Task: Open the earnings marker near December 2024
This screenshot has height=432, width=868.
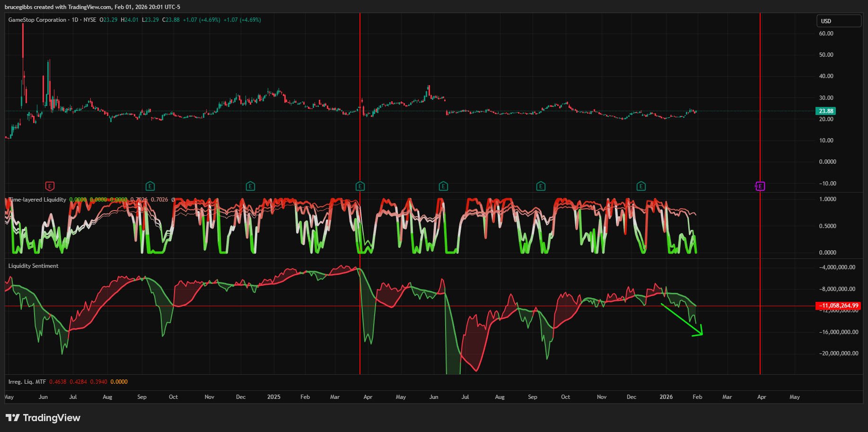Action: (x=250, y=186)
